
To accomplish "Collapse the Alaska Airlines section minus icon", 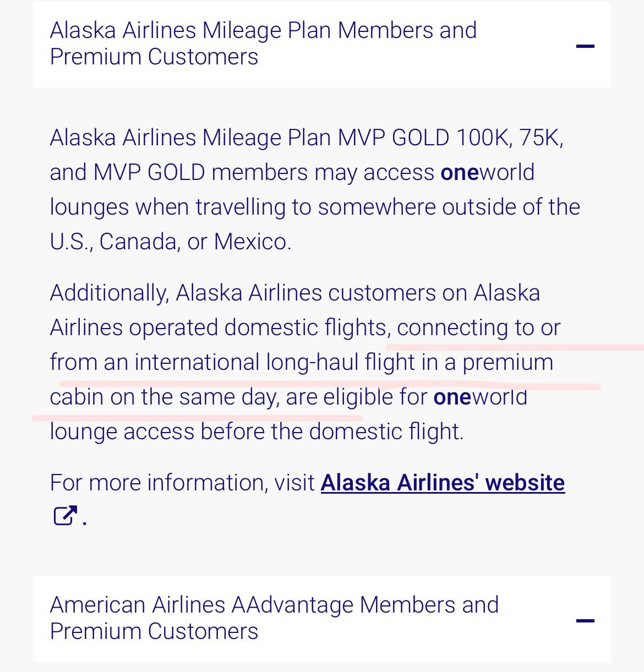I will (x=585, y=46).
